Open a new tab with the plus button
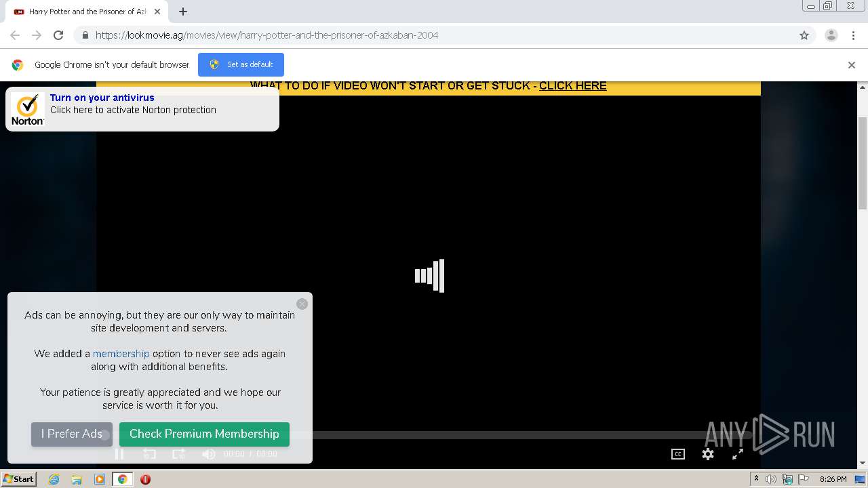 point(183,12)
